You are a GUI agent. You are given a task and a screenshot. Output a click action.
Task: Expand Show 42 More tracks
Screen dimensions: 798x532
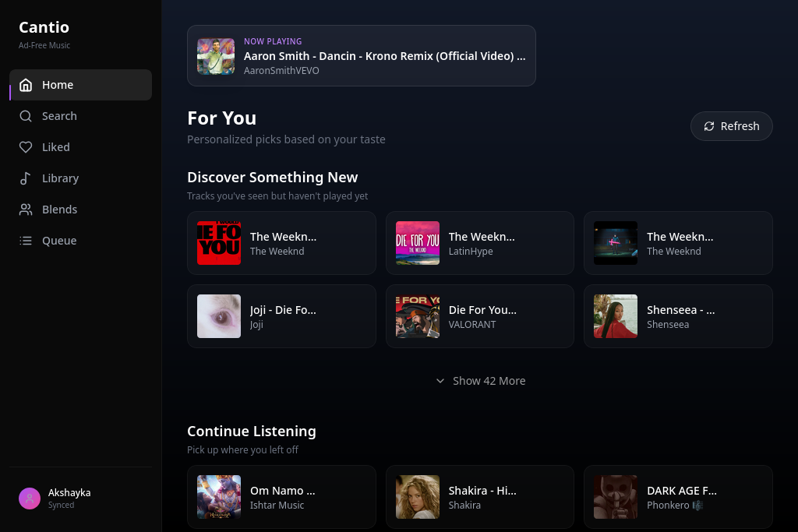pos(480,381)
